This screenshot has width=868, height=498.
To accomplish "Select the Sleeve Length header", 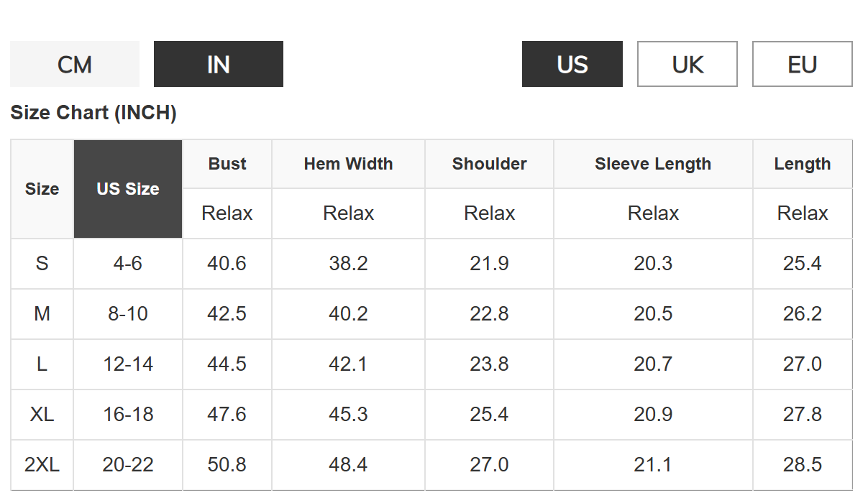I will point(653,164).
